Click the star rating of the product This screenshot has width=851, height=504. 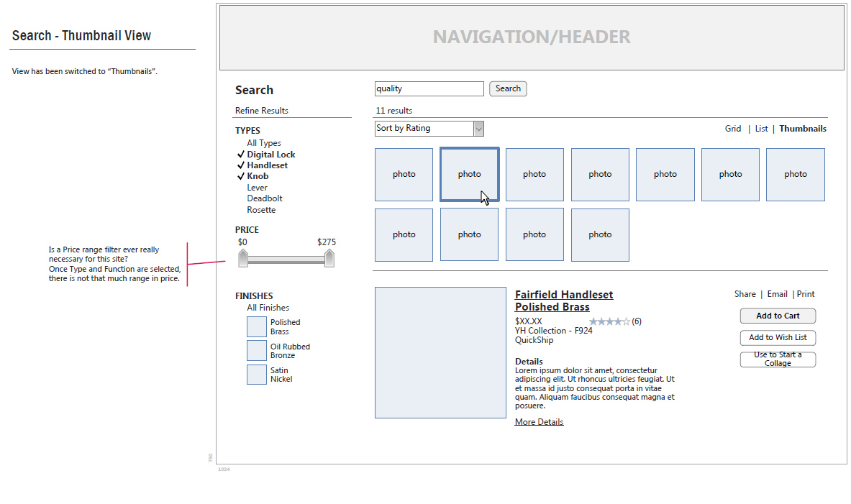pyautogui.click(x=609, y=321)
